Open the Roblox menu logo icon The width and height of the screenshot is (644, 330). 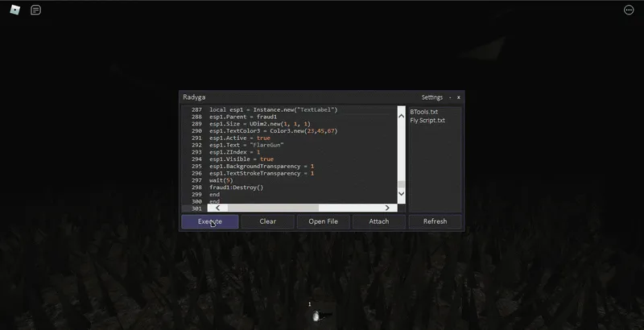14,10
